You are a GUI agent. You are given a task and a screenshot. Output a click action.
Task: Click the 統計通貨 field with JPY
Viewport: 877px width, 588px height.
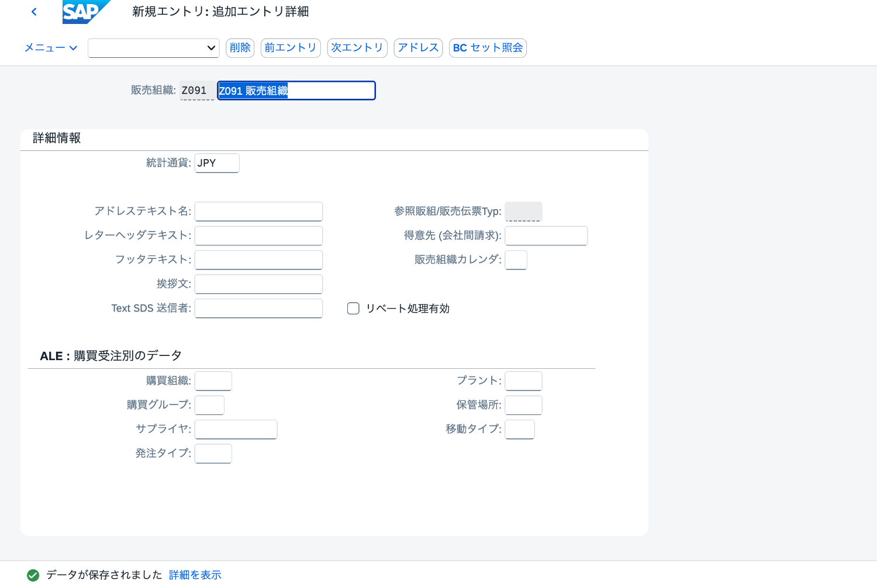click(x=217, y=163)
